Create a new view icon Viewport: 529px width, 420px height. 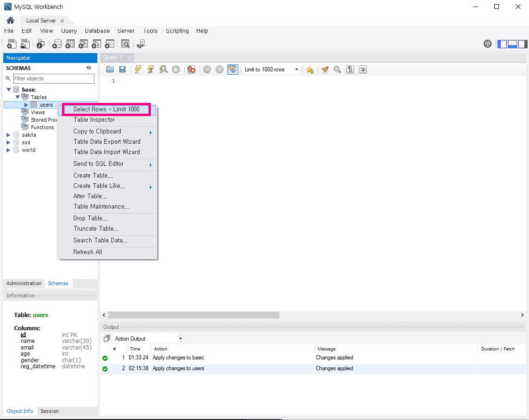pyautogui.click(x=83, y=44)
